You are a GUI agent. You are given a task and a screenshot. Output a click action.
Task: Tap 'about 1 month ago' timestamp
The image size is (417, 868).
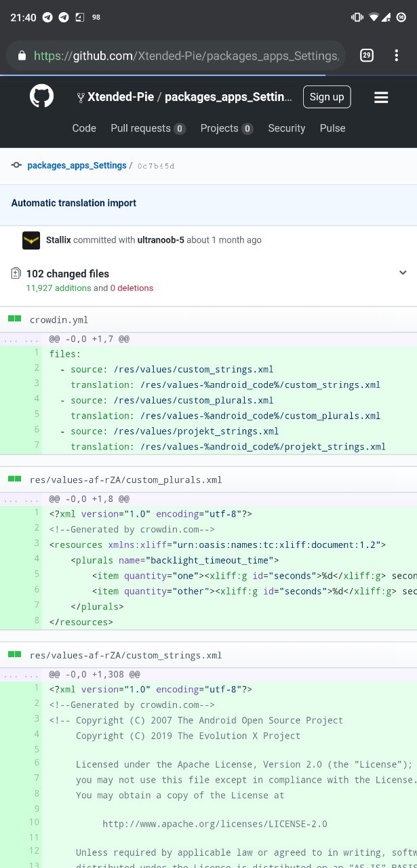[x=224, y=240]
